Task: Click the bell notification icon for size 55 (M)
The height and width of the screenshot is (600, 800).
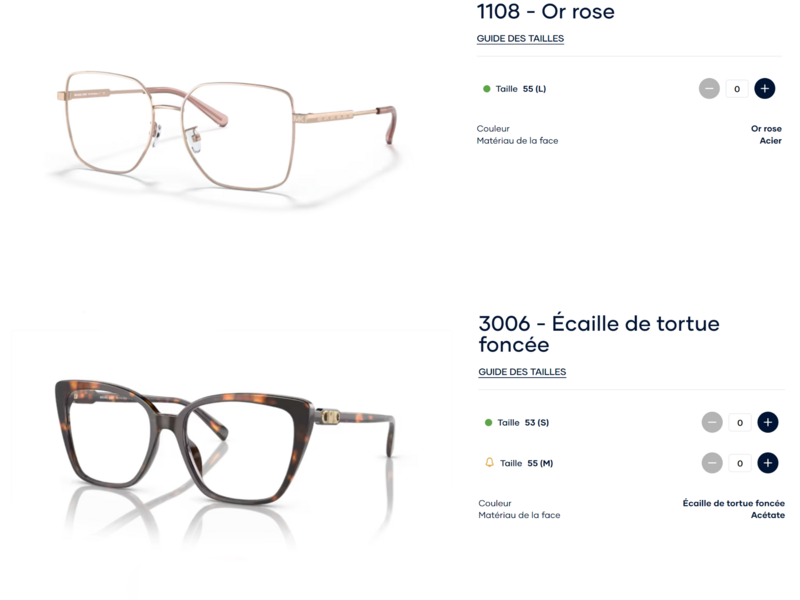Action: coord(489,463)
